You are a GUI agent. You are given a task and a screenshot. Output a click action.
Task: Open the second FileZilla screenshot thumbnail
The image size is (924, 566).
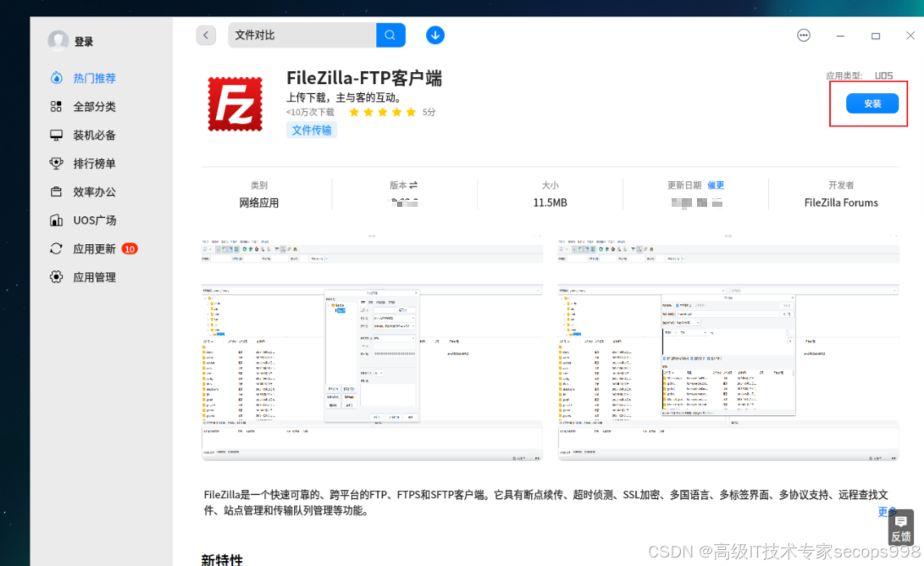pyautogui.click(x=728, y=347)
